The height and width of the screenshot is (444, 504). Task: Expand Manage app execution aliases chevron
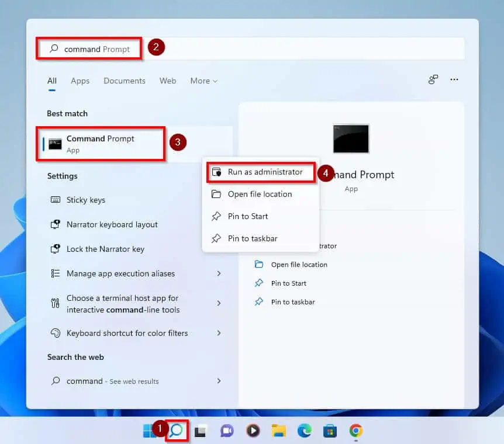coord(219,273)
